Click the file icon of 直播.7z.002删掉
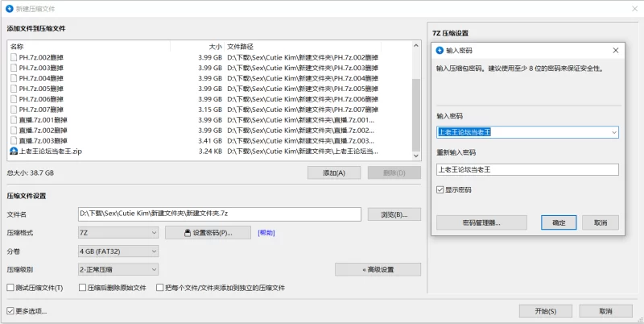Viewport: 644px width, 324px height. tap(14, 131)
